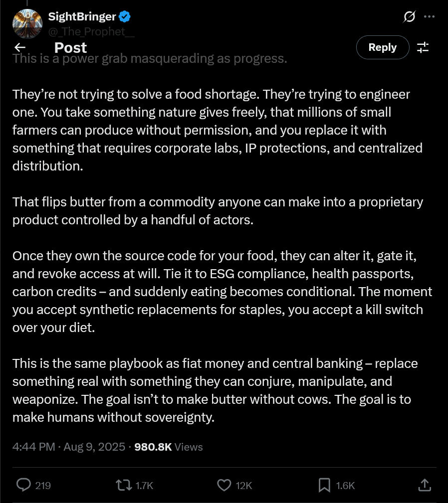Bookmark this post with the bookmark icon
The height and width of the screenshot is (503, 448).
(324, 485)
